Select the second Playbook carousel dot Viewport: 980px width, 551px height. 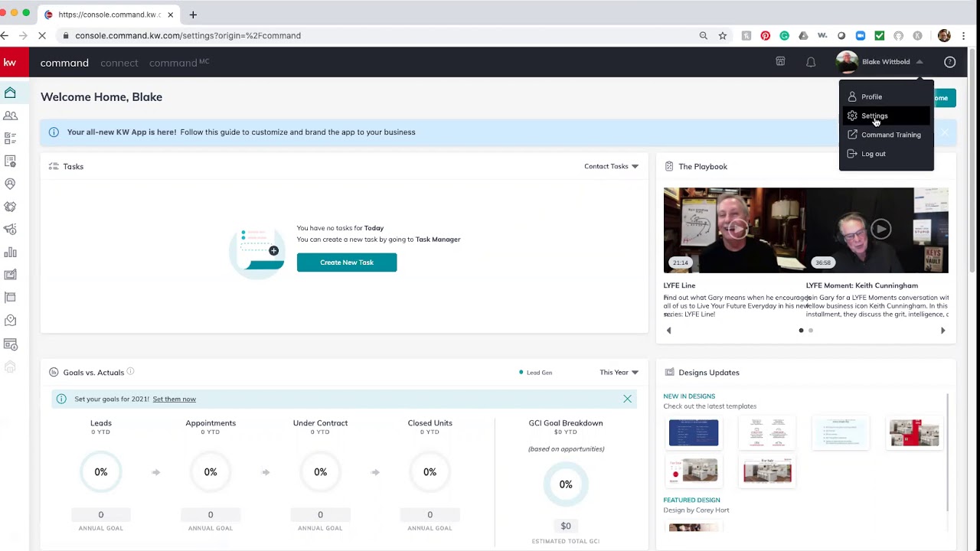point(811,331)
